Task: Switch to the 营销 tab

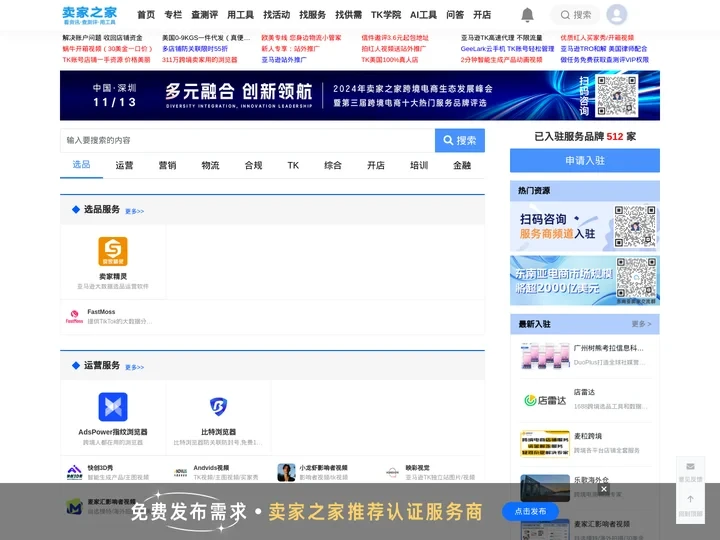Action: click(x=167, y=165)
